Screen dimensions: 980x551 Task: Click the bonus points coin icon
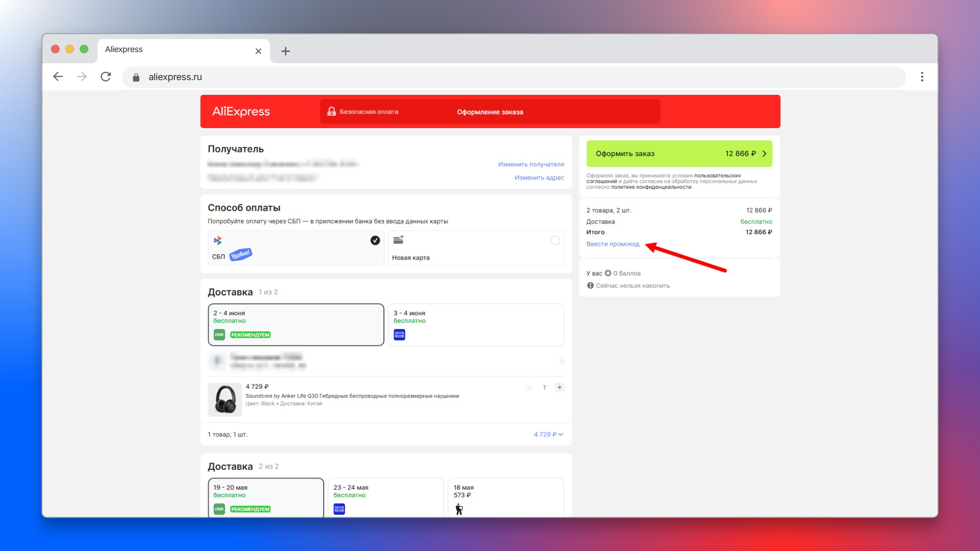pyautogui.click(x=608, y=273)
